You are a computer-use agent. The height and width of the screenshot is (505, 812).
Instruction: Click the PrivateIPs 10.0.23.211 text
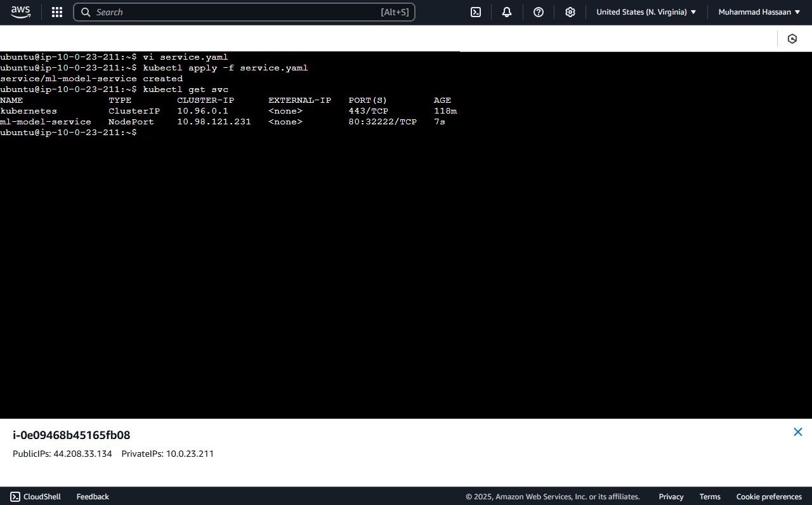tap(167, 454)
